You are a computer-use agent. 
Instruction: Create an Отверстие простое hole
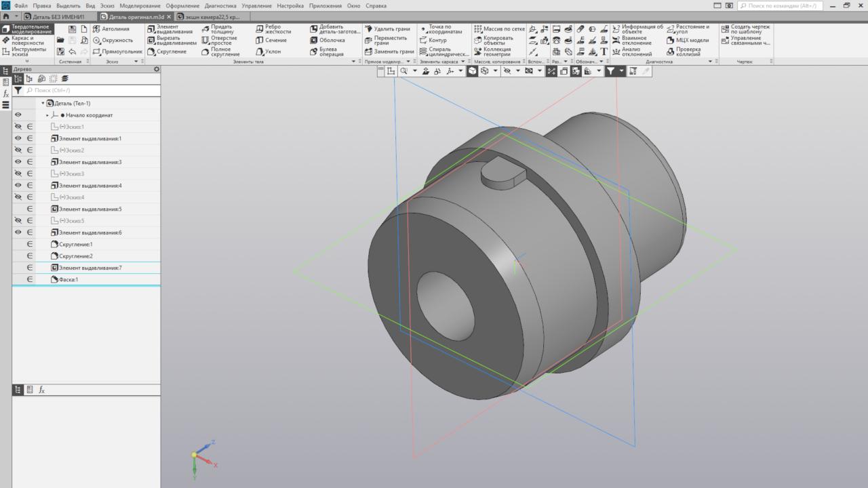click(x=219, y=40)
